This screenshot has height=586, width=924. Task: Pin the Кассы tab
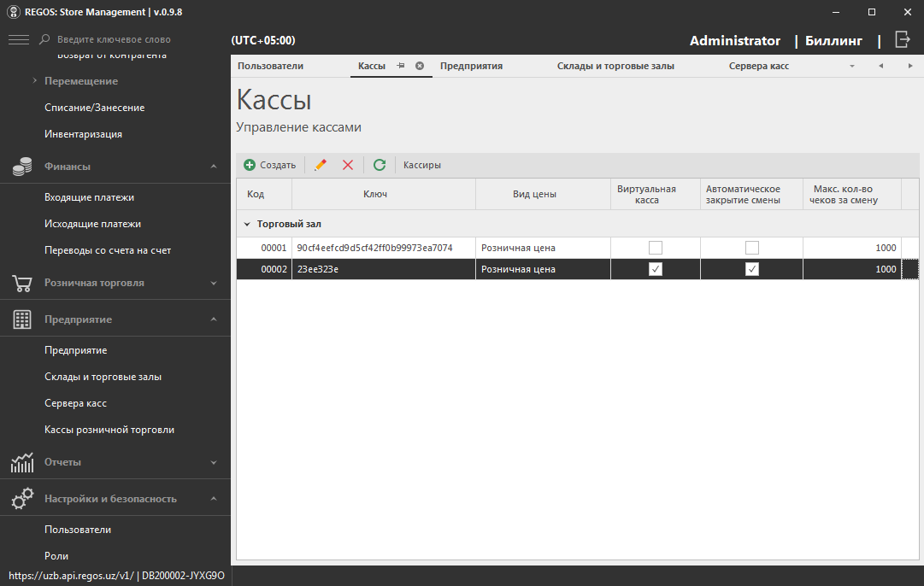401,66
